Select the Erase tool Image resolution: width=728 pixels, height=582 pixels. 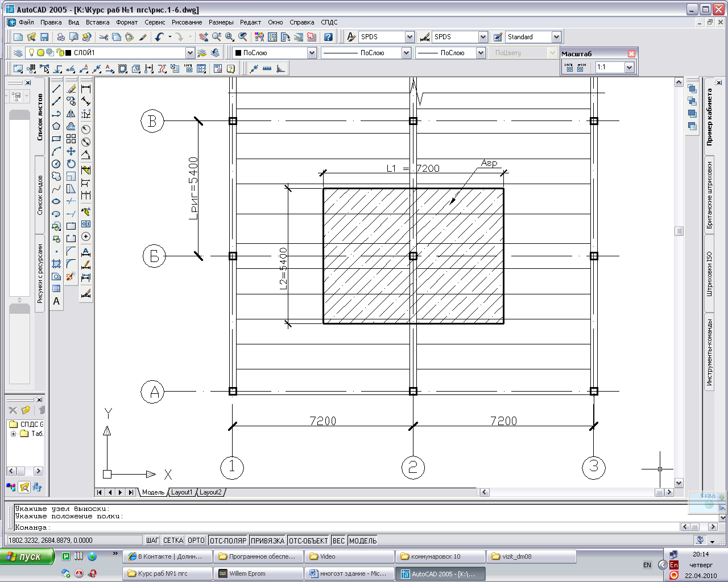coord(71,89)
